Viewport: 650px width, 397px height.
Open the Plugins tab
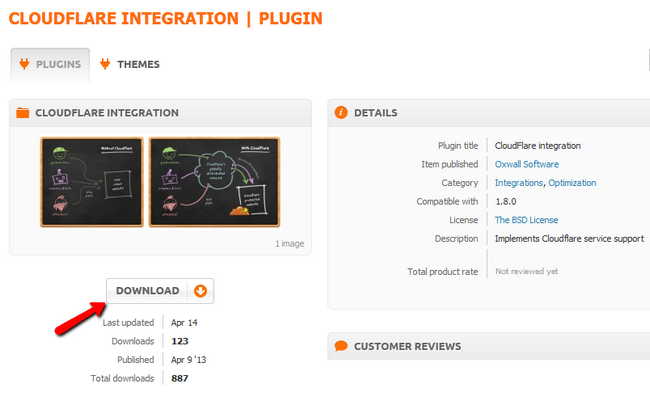point(50,65)
